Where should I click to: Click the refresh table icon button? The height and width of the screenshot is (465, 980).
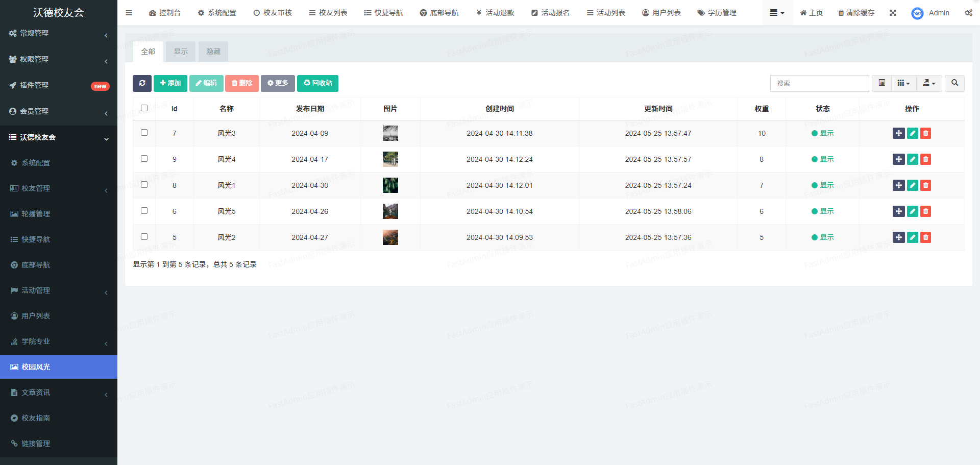(142, 83)
